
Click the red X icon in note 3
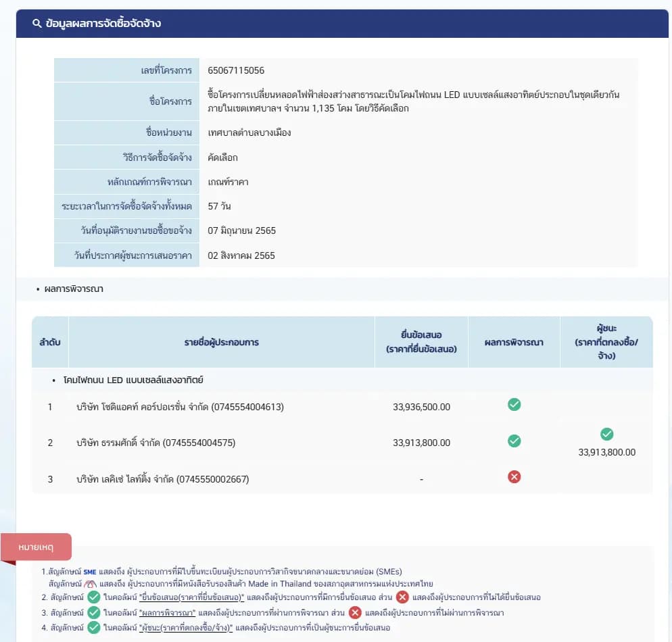(x=355, y=613)
